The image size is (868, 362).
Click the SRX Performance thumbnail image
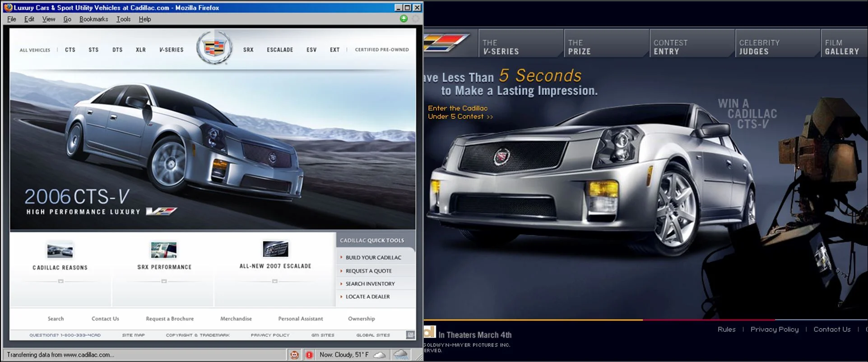[164, 250]
